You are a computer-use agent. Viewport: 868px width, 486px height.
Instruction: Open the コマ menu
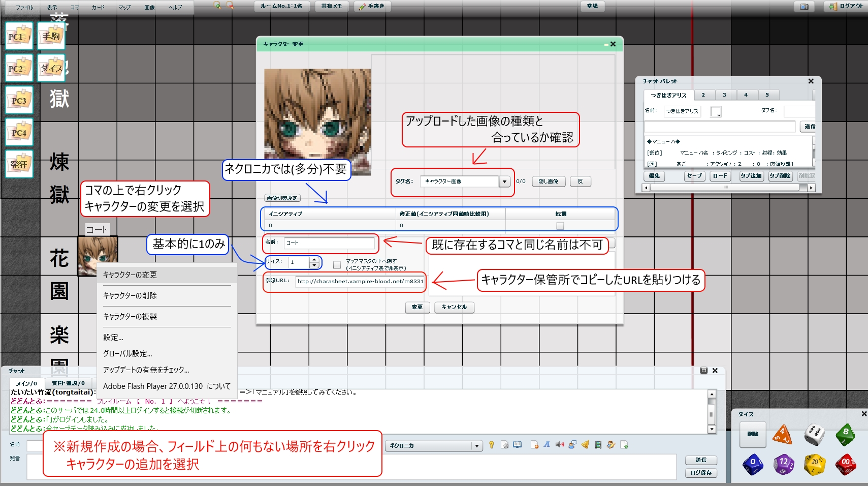tap(75, 8)
